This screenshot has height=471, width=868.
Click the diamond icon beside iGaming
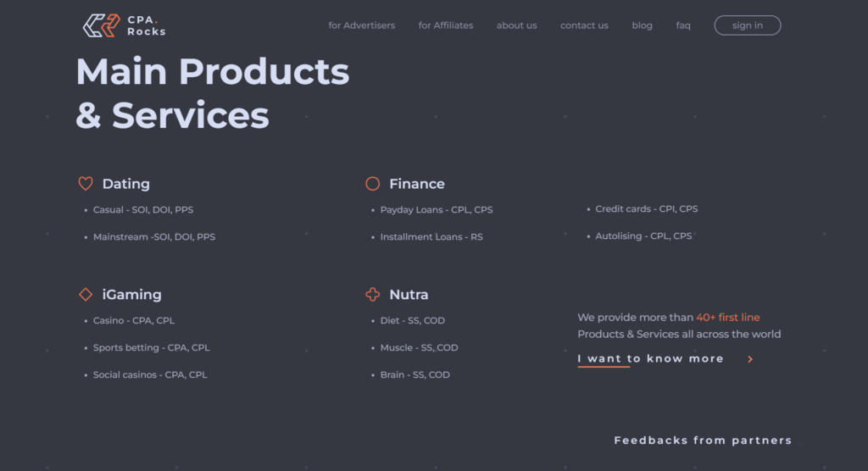coord(86,294)
